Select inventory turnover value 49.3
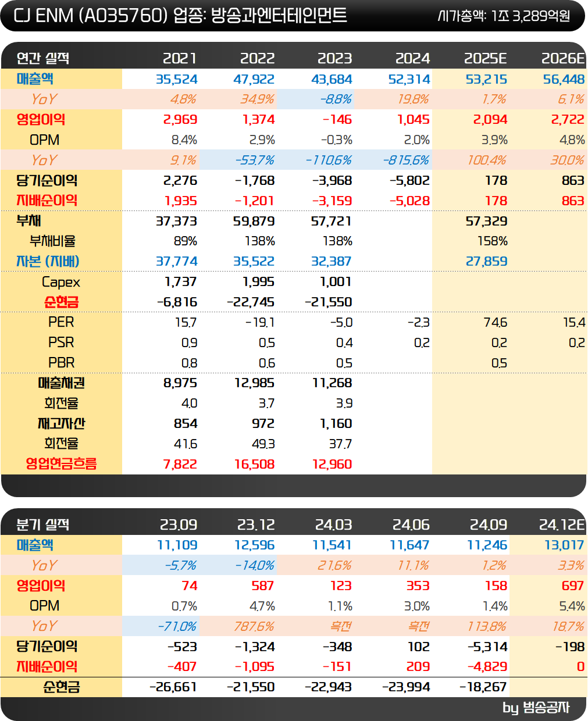Viewport: 588px width, 721px height. tap(263, 444)
